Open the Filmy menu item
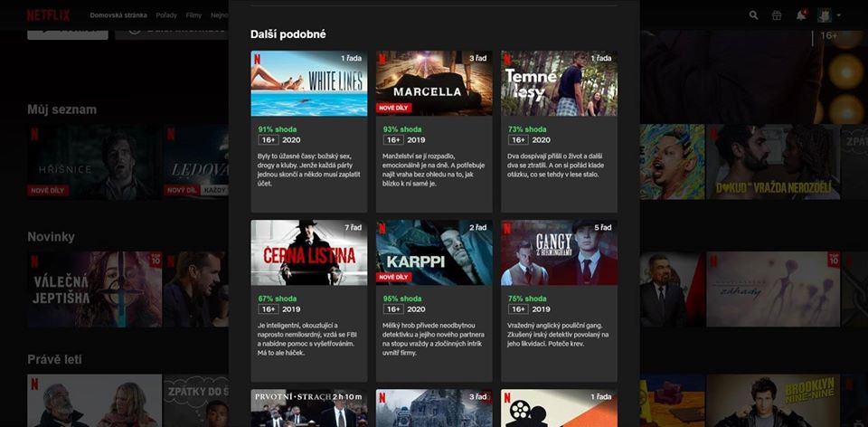This screenshot has width=868, height=427. click(x=193, y=15)
